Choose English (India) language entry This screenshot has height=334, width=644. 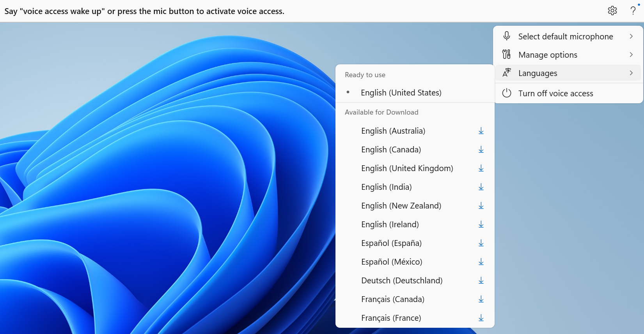tap(415, 187)
